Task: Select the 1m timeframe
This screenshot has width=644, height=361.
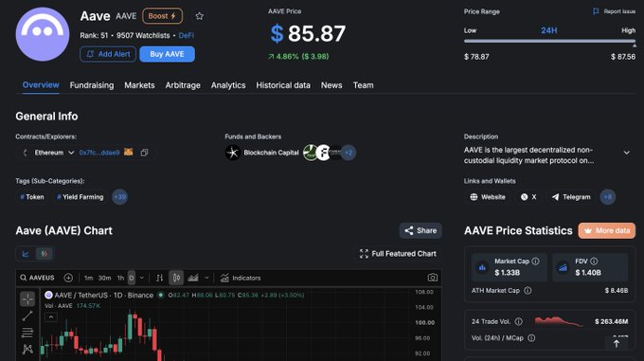Action: tap(88, 278)
